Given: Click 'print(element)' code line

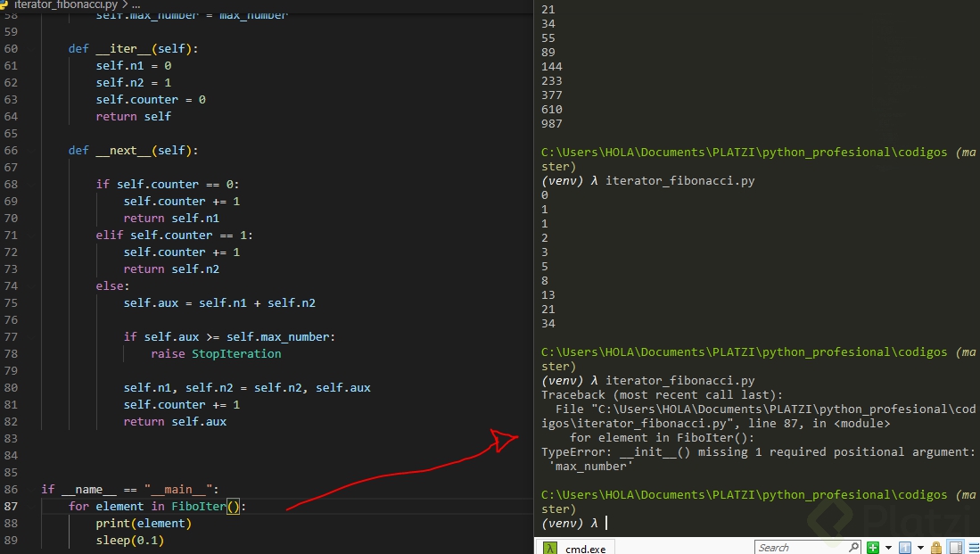Looking at the screenshot, I should point(144,523).
